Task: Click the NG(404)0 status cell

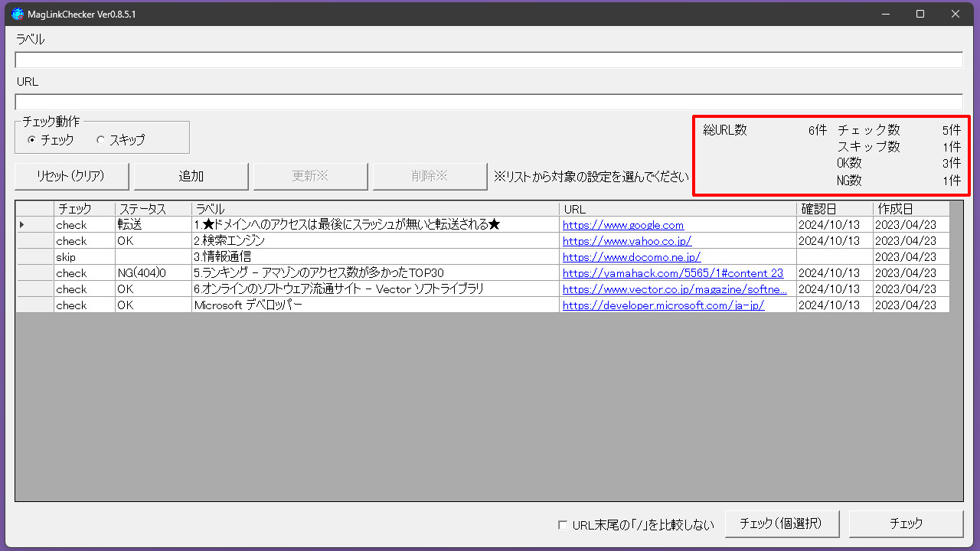Action: tap(153, 273)
